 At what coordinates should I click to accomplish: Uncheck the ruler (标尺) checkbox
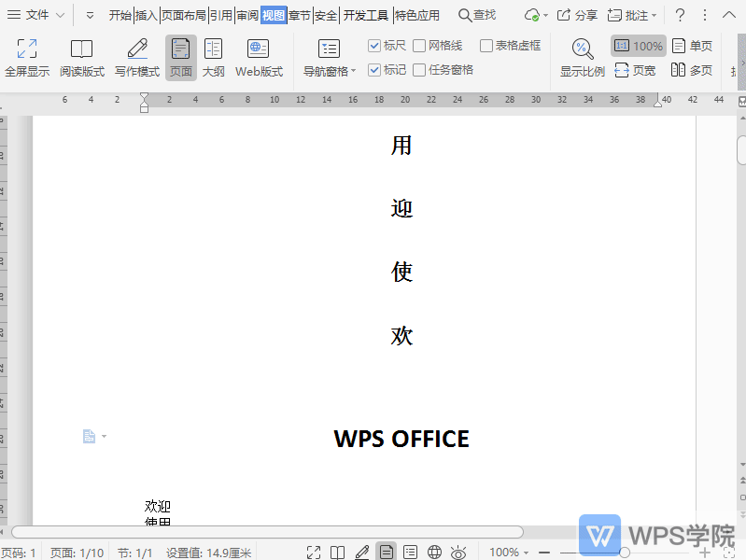[x=374, y=46]
